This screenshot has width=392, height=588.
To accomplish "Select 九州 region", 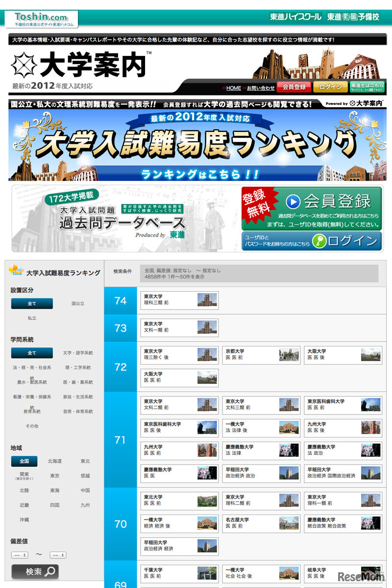I will pos(85,505).
